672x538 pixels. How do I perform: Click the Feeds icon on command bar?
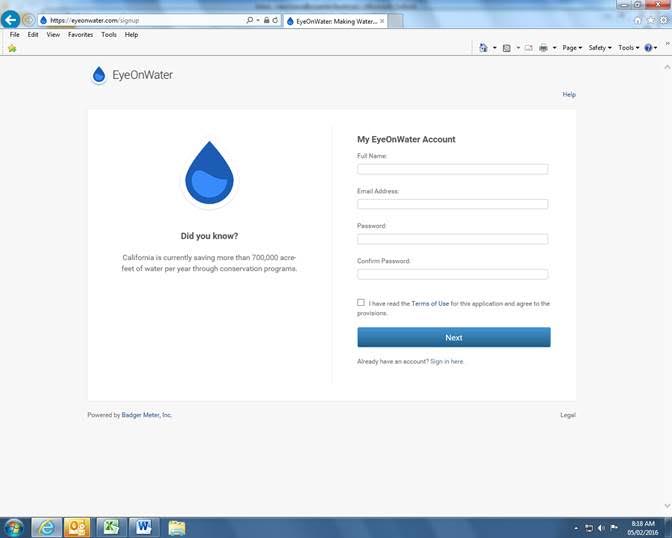point(507,48)
